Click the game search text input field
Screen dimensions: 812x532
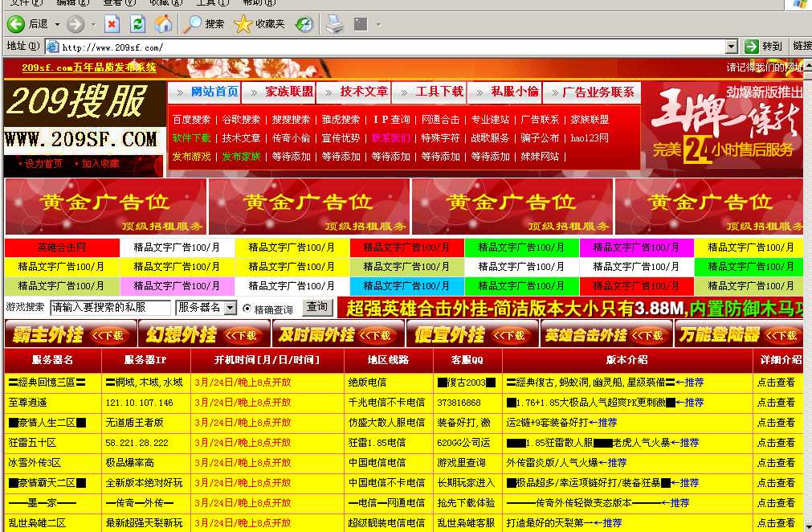pyautogui.click(x=110, y=308)
